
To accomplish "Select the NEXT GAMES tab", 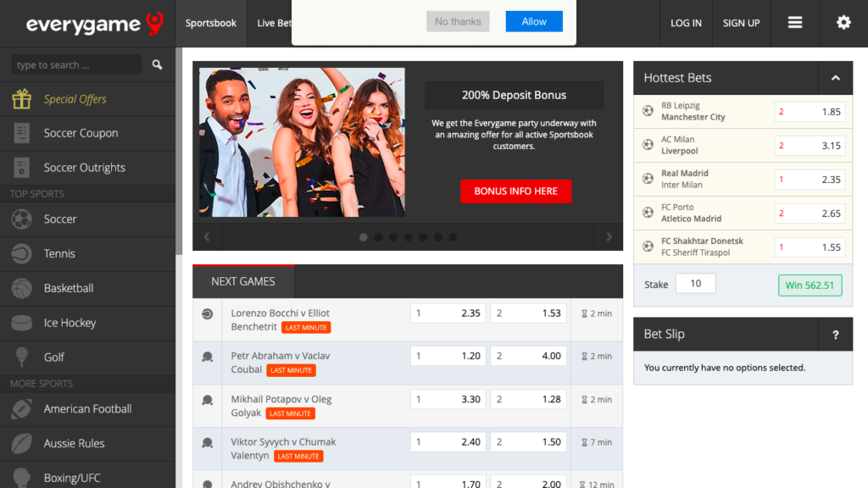I will [x=243, y=281].
